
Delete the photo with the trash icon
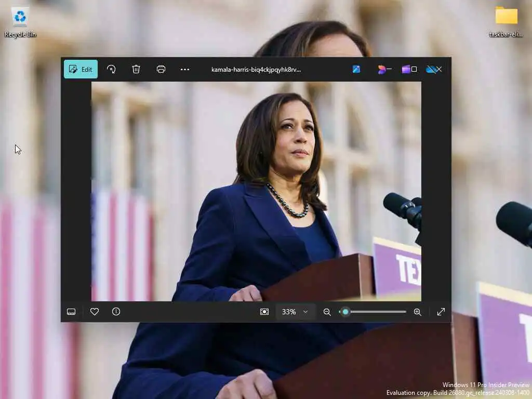click(136, 69)
